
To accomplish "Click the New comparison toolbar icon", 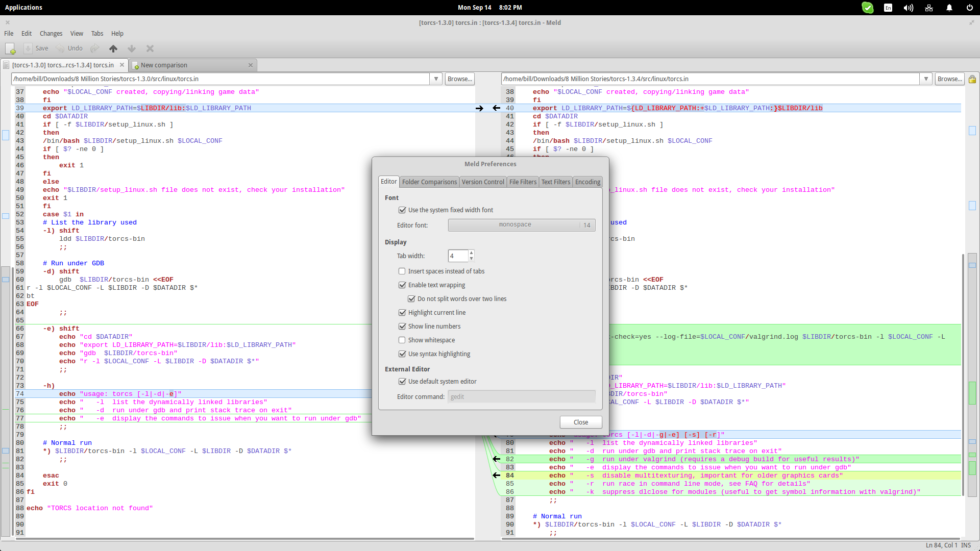I will pyautogui.click(x=10, y=48).
